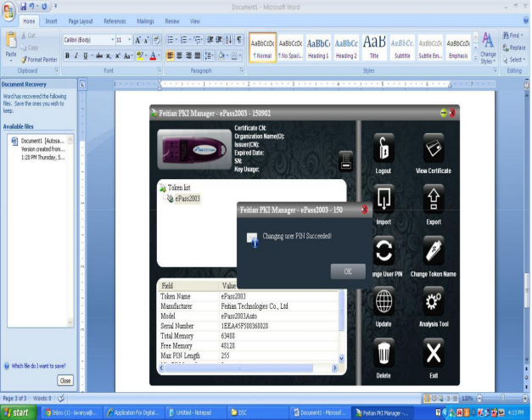Viewport: 532px width, 420px height.
Task: Set Align Text Left
Action: [170, 56]
